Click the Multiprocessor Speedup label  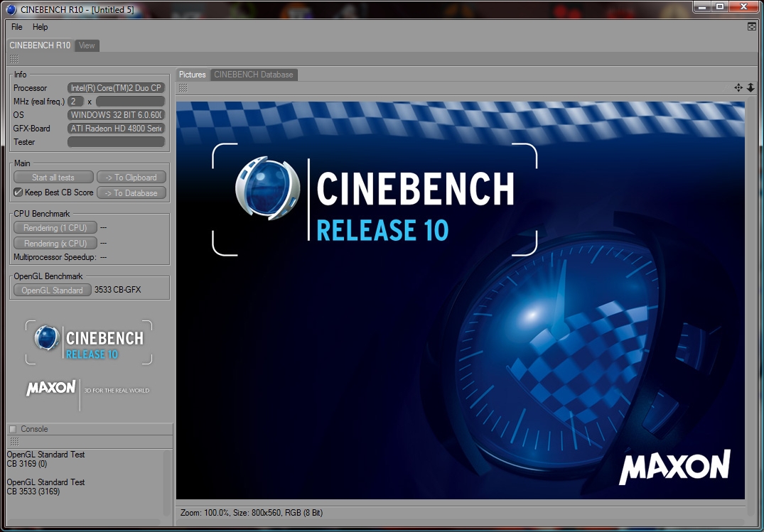[55, 256]
